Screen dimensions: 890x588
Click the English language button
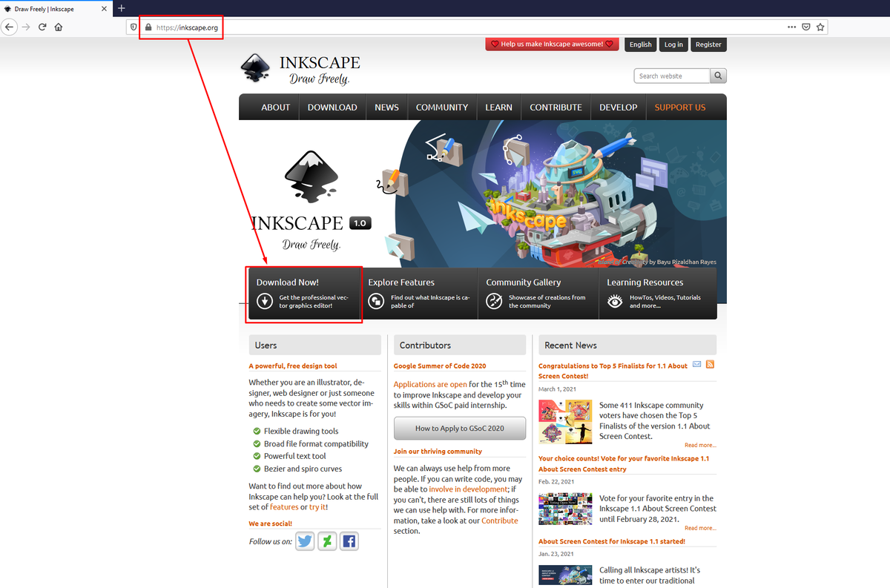pos(640,44)
